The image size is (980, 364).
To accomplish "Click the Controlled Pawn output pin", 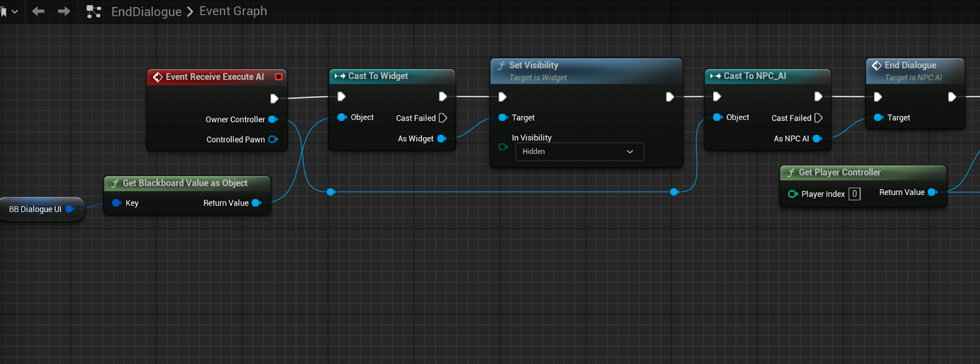I will pyautogui.click(x=273, y=139).
